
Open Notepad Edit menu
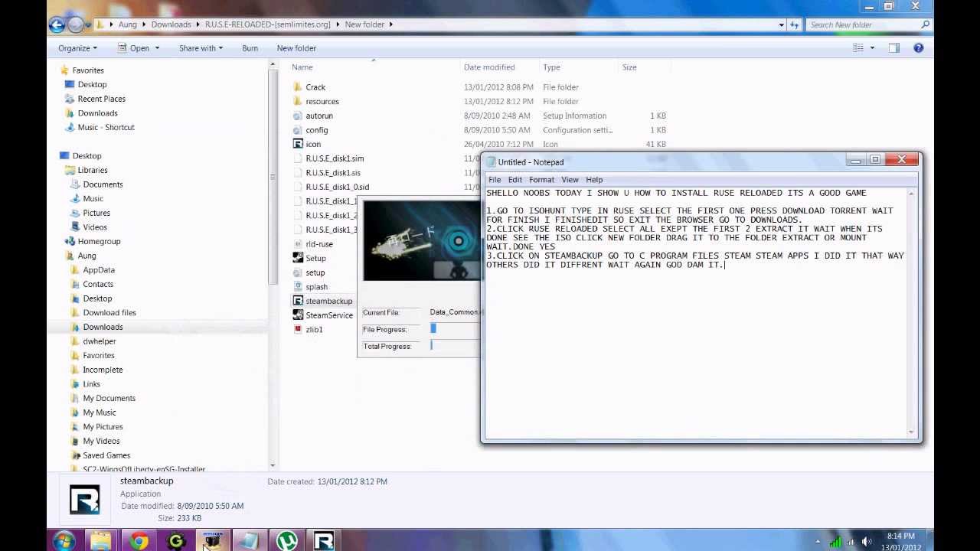point(515,180)
